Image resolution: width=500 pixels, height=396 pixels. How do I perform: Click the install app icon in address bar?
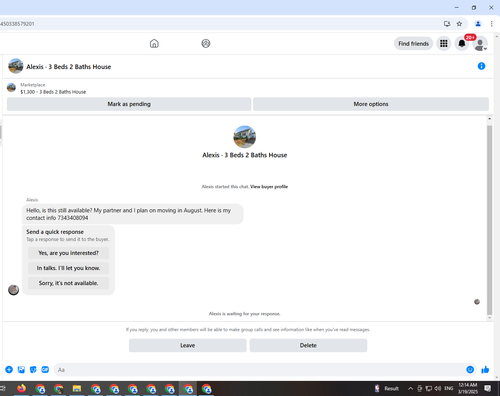447,24
